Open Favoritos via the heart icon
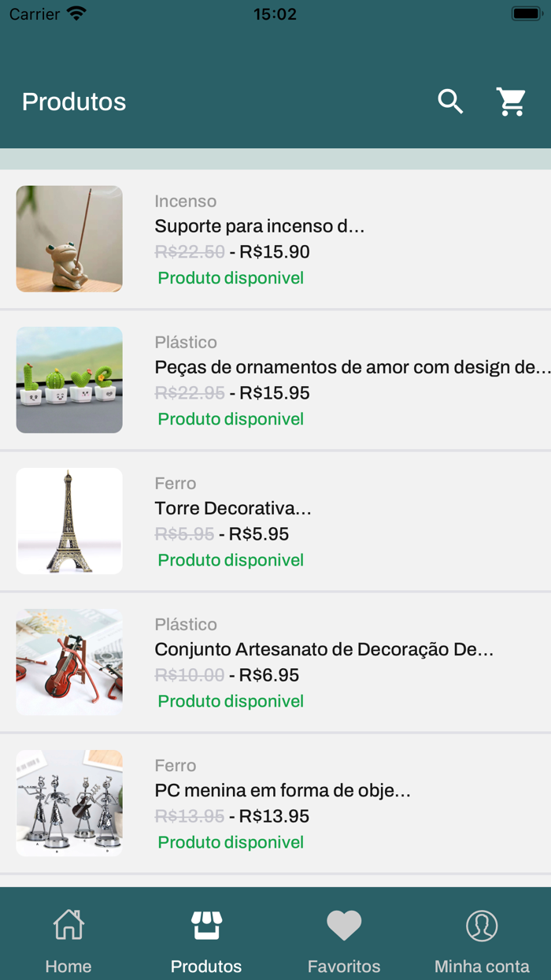 (x=344, y=925)
